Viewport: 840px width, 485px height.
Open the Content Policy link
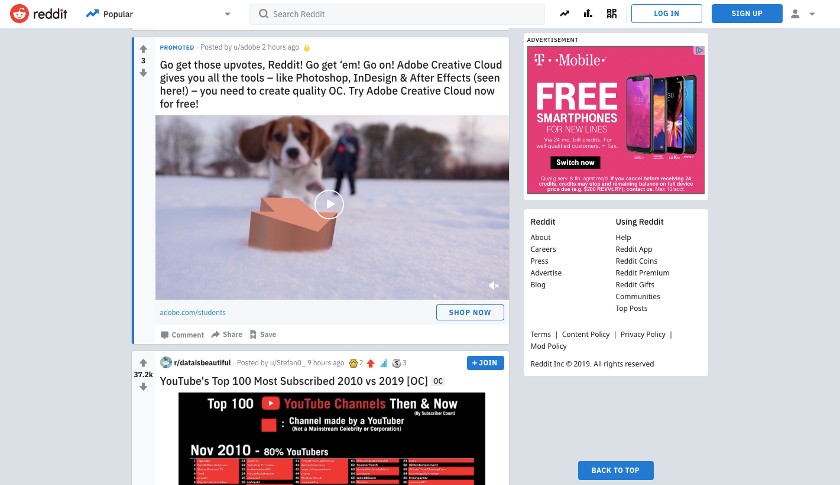[x=586, y=334]
